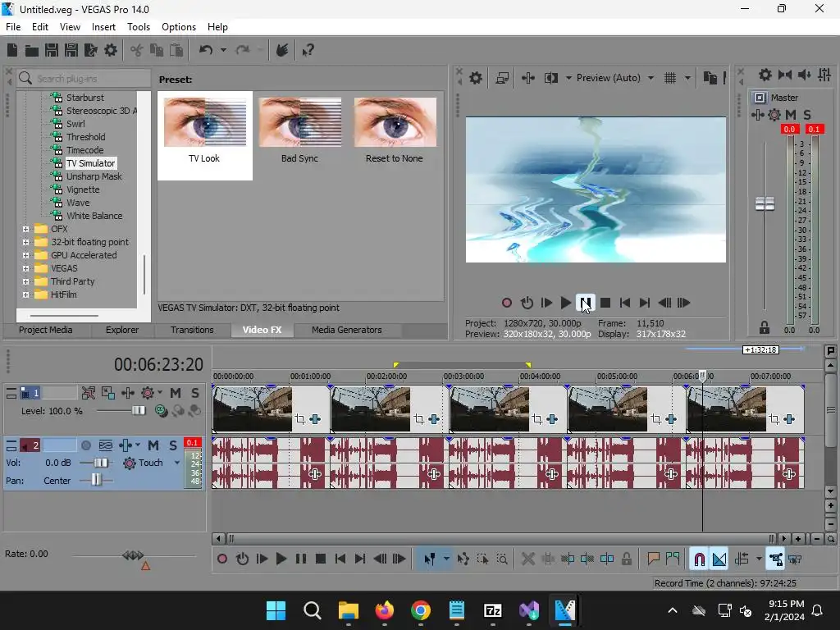Select Vignette in the plug-in list
Image resolution: width=840 pixels, height=630 pixels.
[x=83, y=189]
